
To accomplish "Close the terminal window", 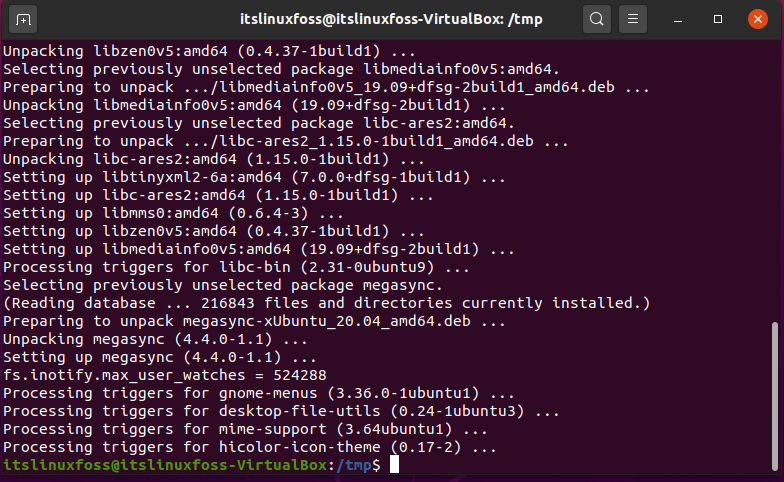I will point(758,19).
